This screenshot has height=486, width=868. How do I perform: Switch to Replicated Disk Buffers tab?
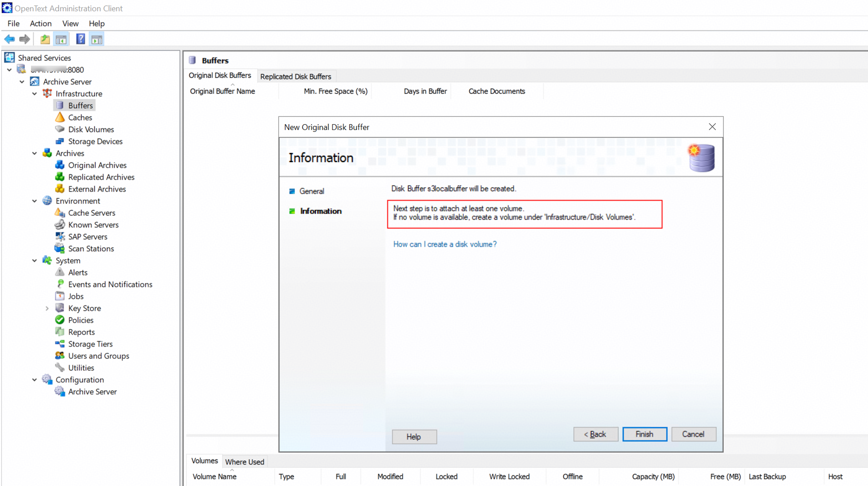pos(296,76)
